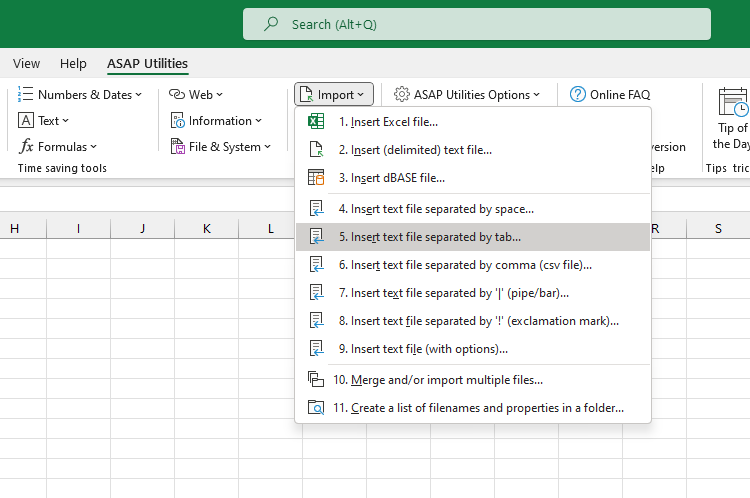Click the Tip of the Day calendar icon
Image resolution: width=750 pixels, height=498 pixels.
click(733, 101)
